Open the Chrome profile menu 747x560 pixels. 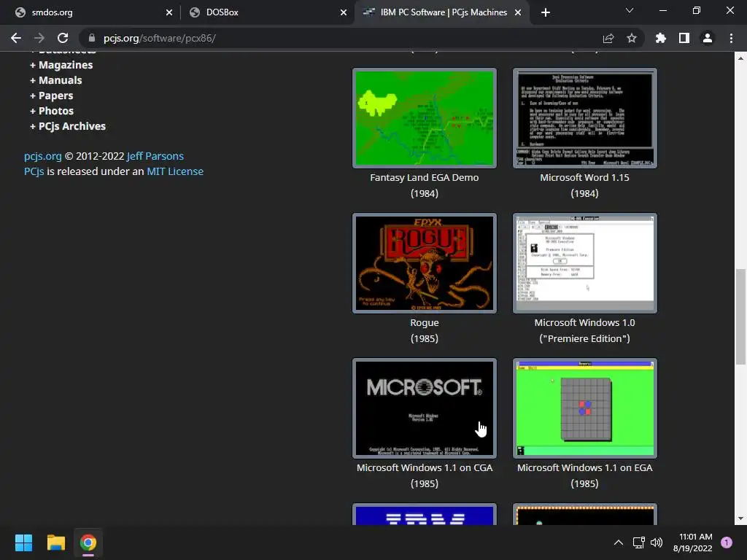click(708, 38)
